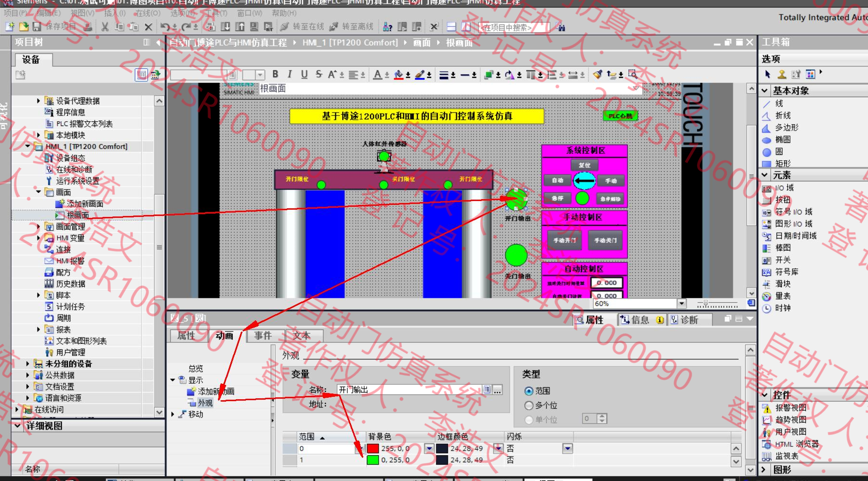This screenshot has height=481, width=868.
Task: Toggle italic text formatting
Action: (290, 74)
